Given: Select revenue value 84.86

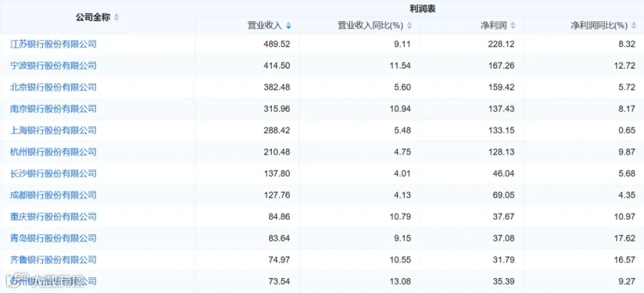Looking at the screenshot, I should [x=279, y=216].
